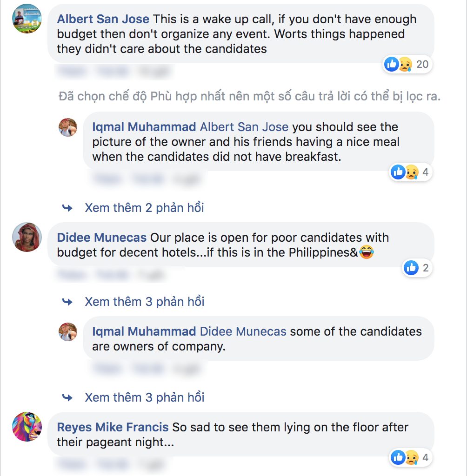Click Reyes Mike Francis's colorful lion avatar
467x476 pixels.
27,426
